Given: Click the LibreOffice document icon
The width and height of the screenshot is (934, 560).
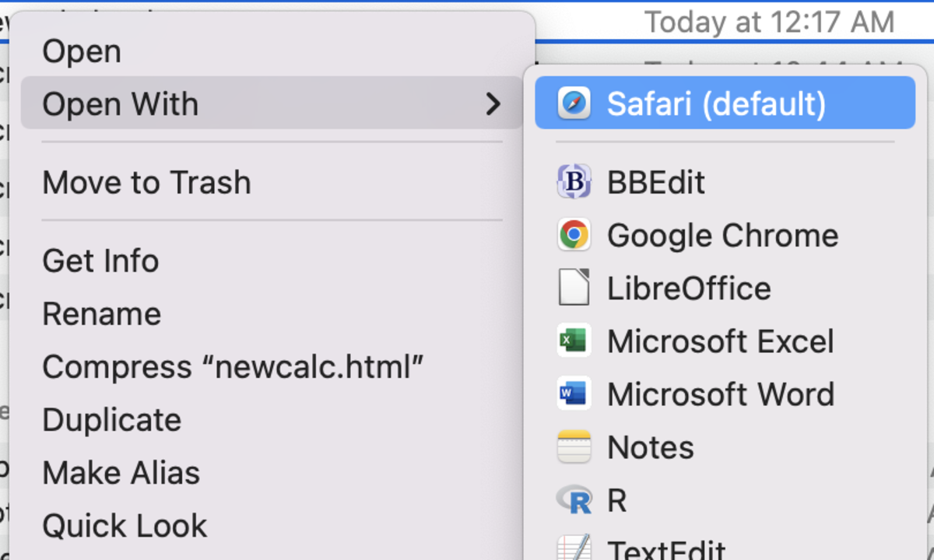Looking at the screenshot, I should 574,288.
